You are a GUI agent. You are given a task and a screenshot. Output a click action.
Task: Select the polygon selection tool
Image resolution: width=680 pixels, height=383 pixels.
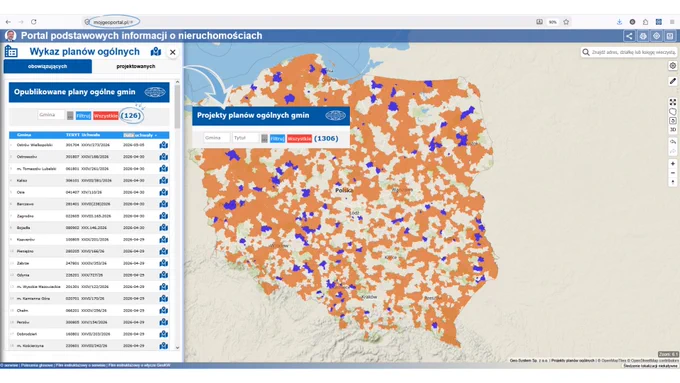[673, 111]
